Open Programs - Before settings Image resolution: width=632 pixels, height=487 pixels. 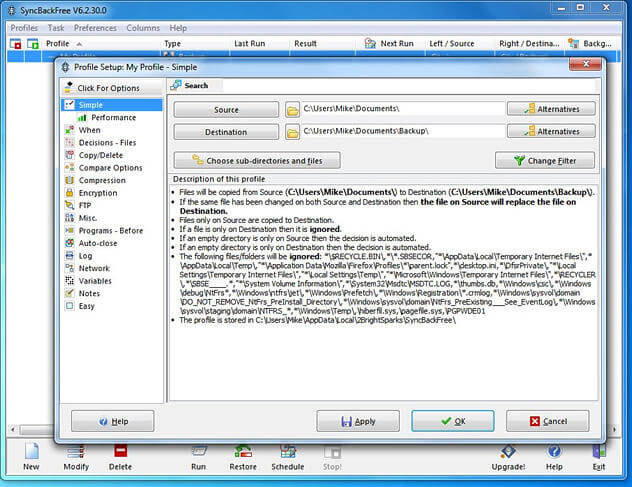tap(104, 231)
